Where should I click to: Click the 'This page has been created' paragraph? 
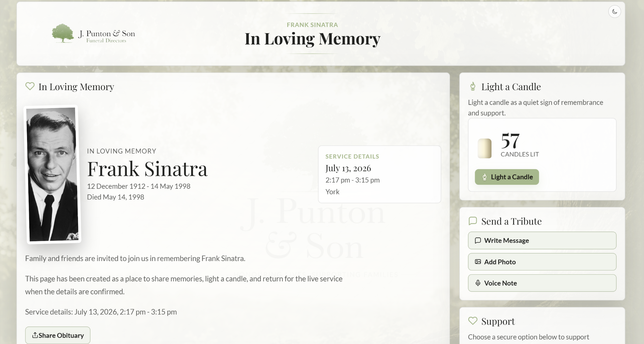click(184, 285)
